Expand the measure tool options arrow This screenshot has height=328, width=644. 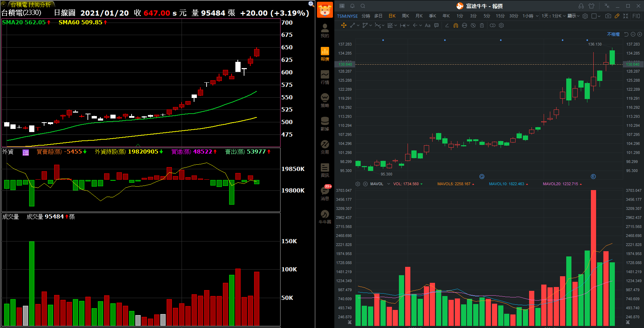coord(395,25)
